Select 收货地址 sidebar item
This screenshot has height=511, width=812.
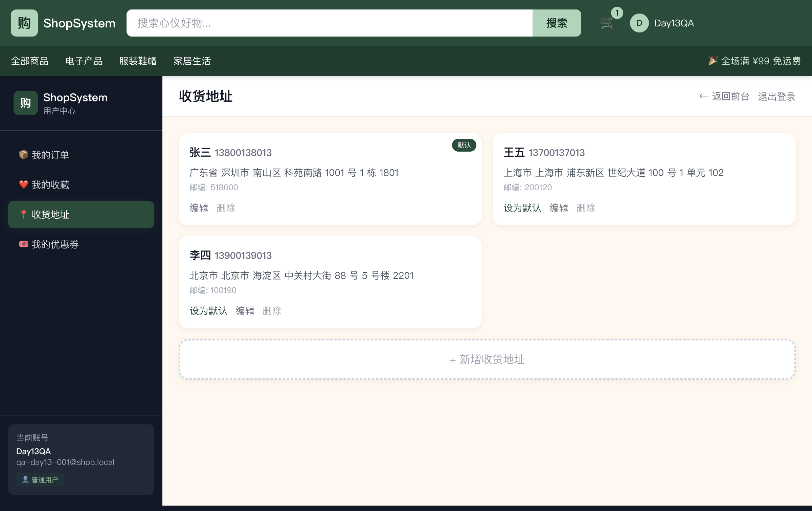pyautogui.click(x=81, y=215)
